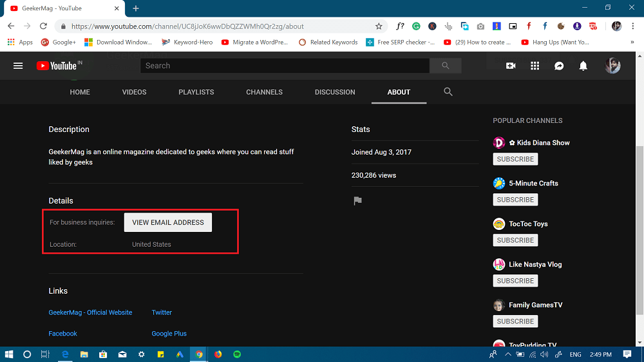The width and height of the screenshot is (644, 362).
Task: Open the messages chat bubble icon
Action: [559, 66]
